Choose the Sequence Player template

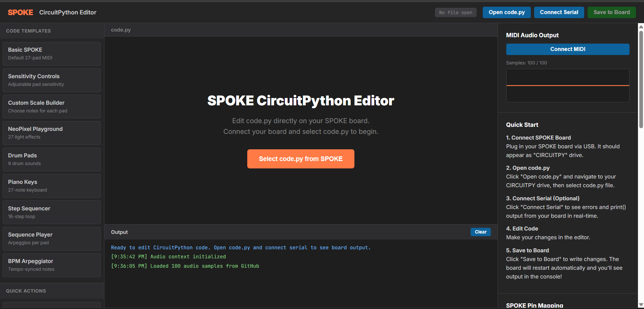click(x=52, y=239)
